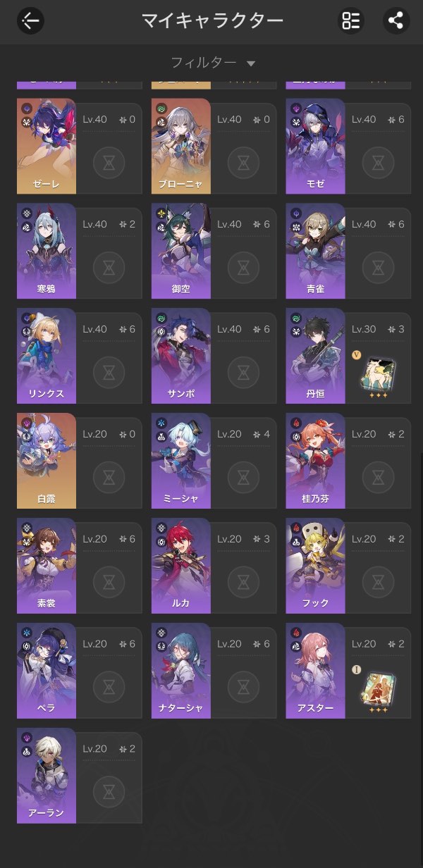
Task: Tap the hourglass slot next to ナターシャ
Action: click(243, 687)
